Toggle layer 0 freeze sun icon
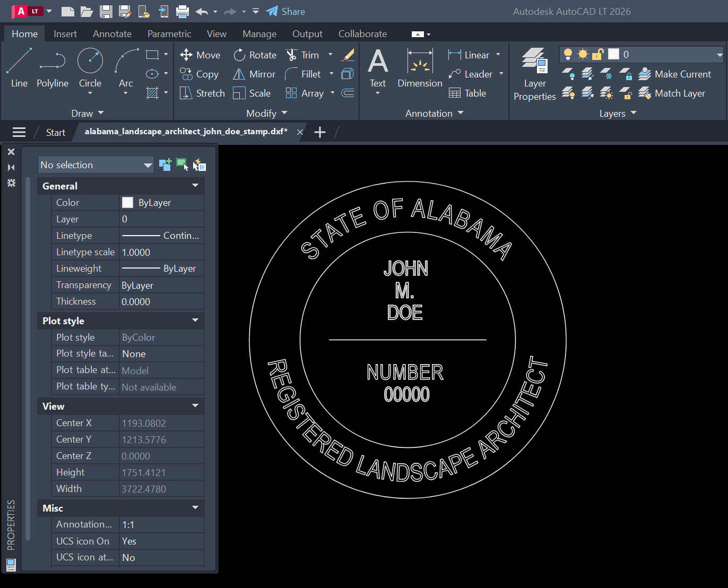The image size is (728, 588). click(x=583, y=54)
